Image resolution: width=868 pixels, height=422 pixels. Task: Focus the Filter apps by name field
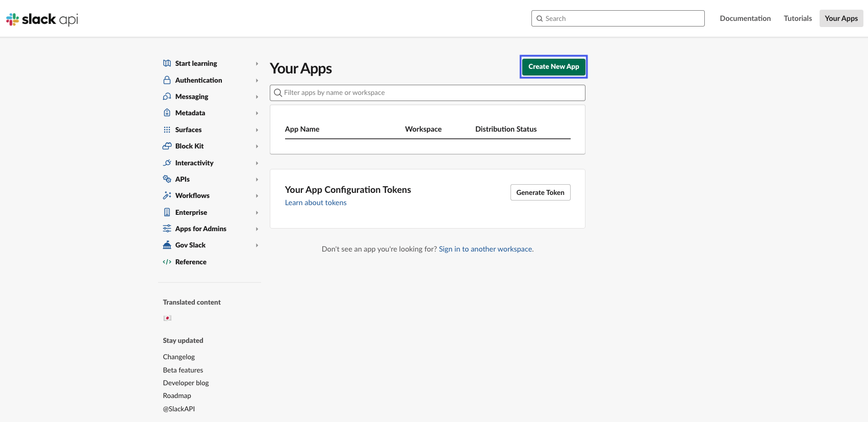click(x=427, y=93)
